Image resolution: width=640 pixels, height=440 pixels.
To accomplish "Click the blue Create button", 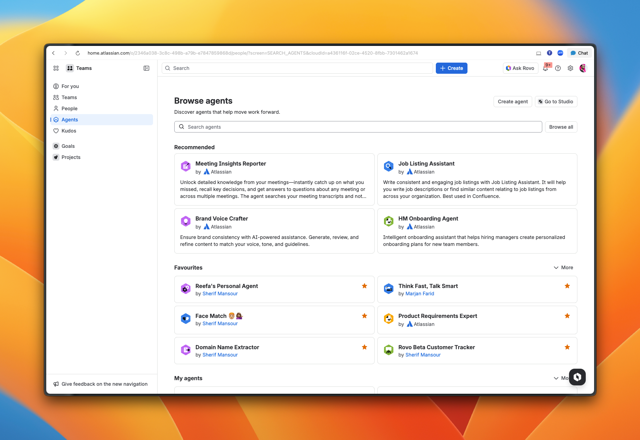I will click(x=451, y=68).
